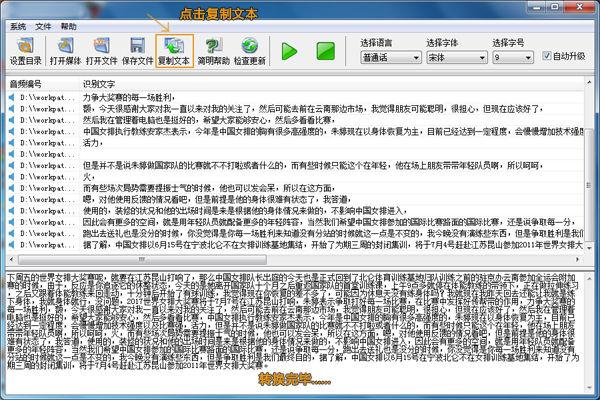The width and height of the screenshot is (600, 400).
Task: Open the 选择字体 dropdown showing 宋体
Action: [x=457, y=57]
